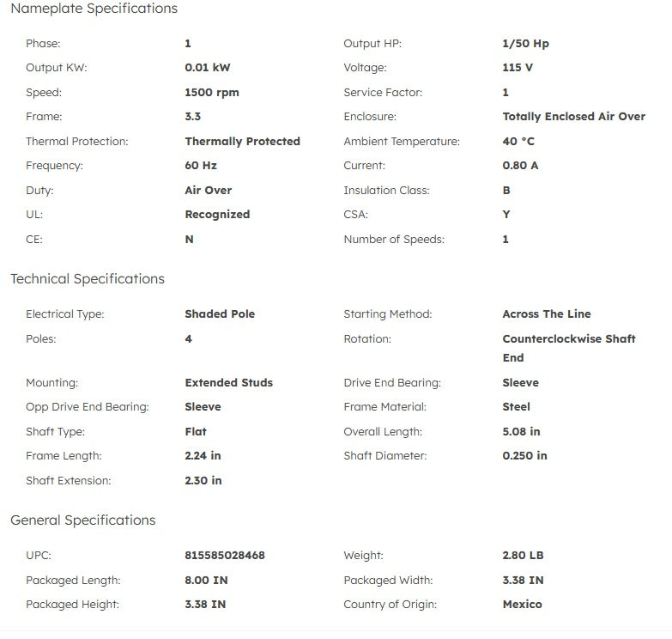Click the Extended Studs mounting value
Image resolution: width=672 pixels, height=639 pixels.
[x=227, y=383]
